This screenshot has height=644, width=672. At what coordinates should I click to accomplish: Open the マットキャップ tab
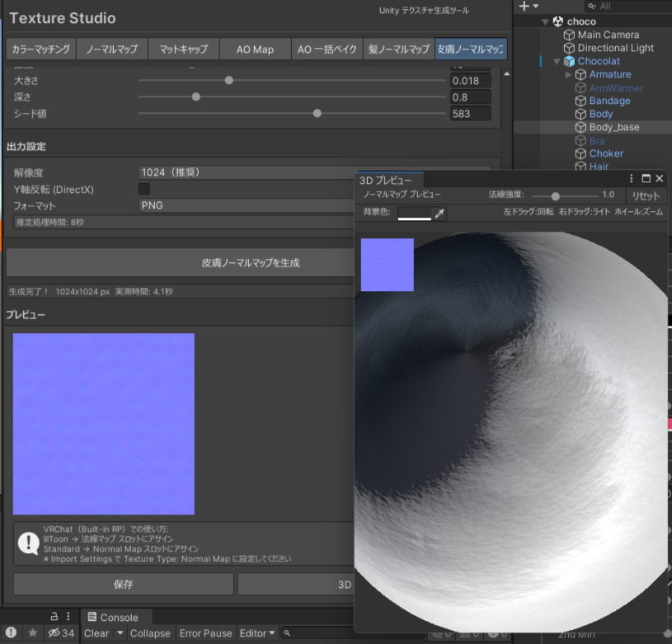coord(184,49)
